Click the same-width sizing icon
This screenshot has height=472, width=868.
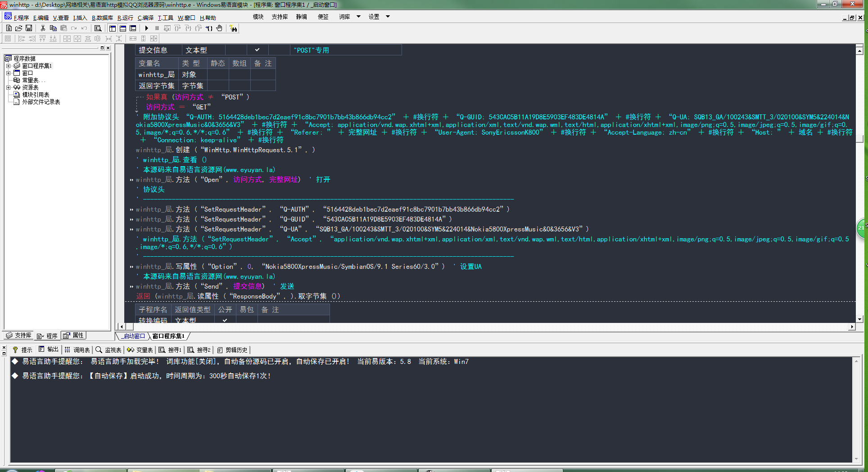(133, 39)
